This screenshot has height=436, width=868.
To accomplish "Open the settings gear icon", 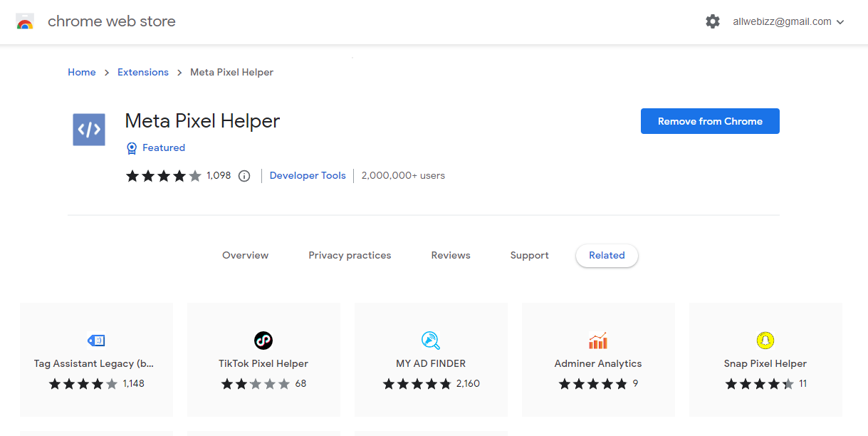I will point(713,22).
